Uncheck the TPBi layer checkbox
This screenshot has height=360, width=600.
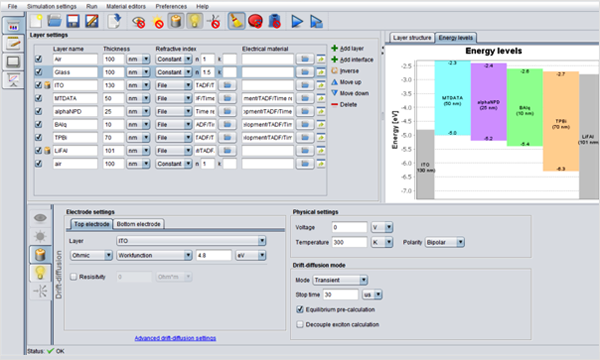38,137
